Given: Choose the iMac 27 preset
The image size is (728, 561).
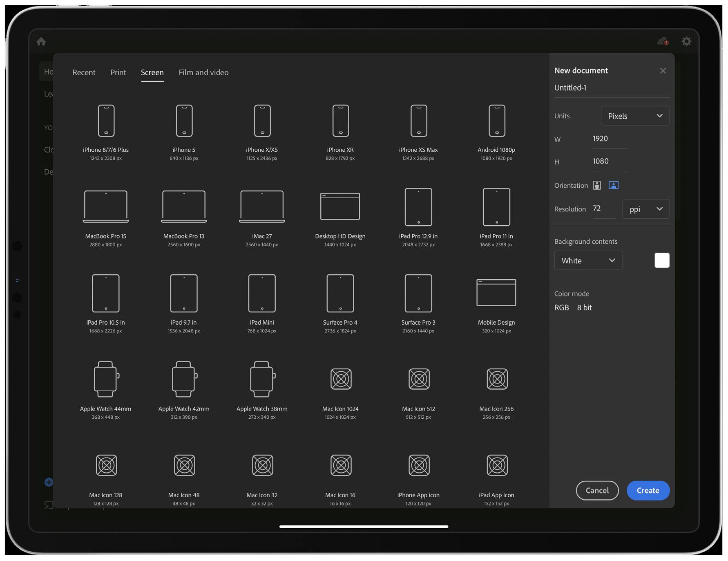Looking at the screenshot, I should coord(262,218).
